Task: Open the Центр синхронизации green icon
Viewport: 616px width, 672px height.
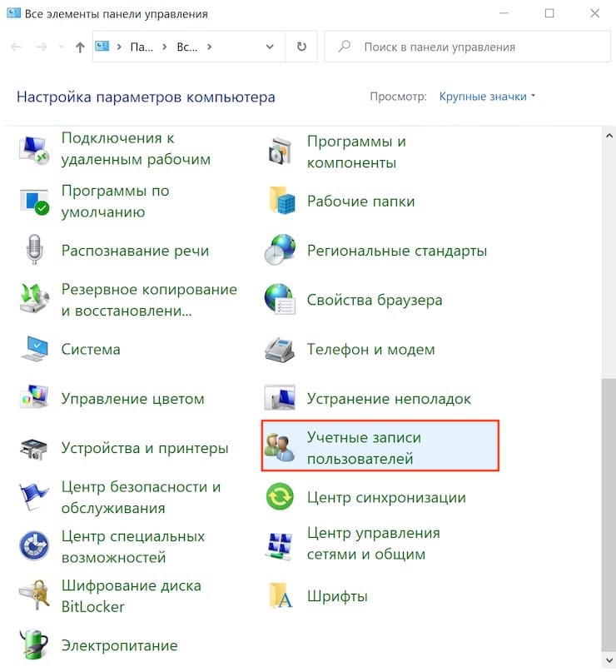Action: [280, 497]
